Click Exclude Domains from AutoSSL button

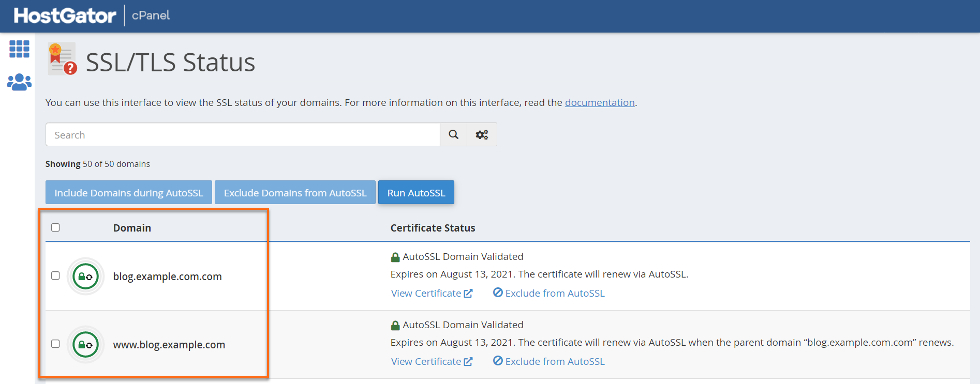[295, 192]
